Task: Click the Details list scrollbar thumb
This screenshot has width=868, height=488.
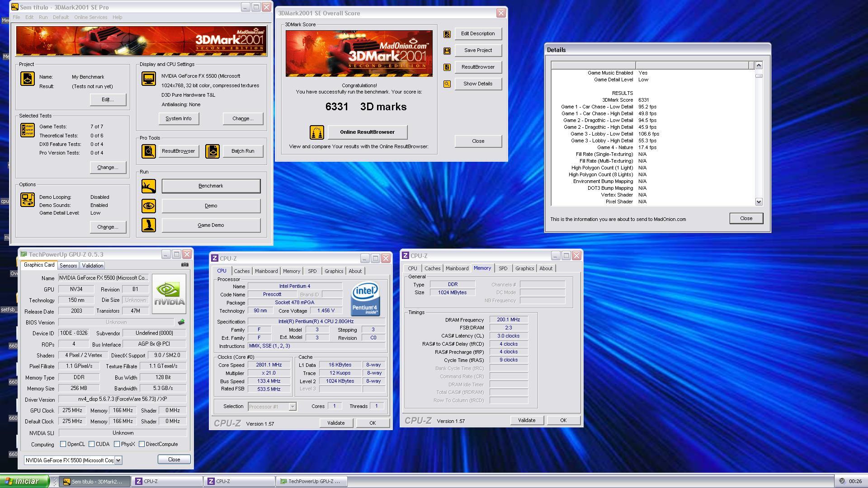Action: coord(759,76)
